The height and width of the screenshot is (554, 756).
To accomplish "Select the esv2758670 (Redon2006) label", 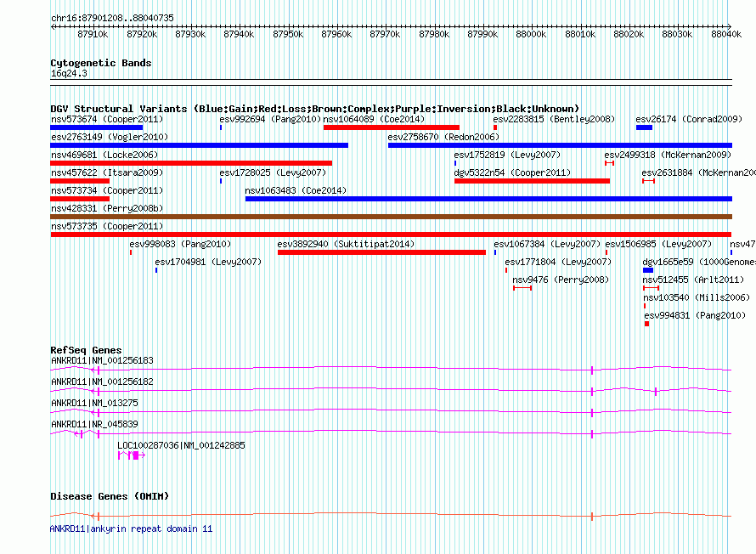I will click(x=443, y=137).
